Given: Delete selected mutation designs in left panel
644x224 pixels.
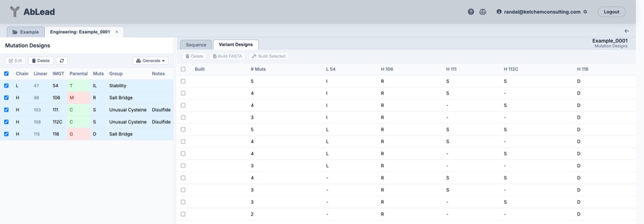Looking at the screenshot, I should (40, 61).
